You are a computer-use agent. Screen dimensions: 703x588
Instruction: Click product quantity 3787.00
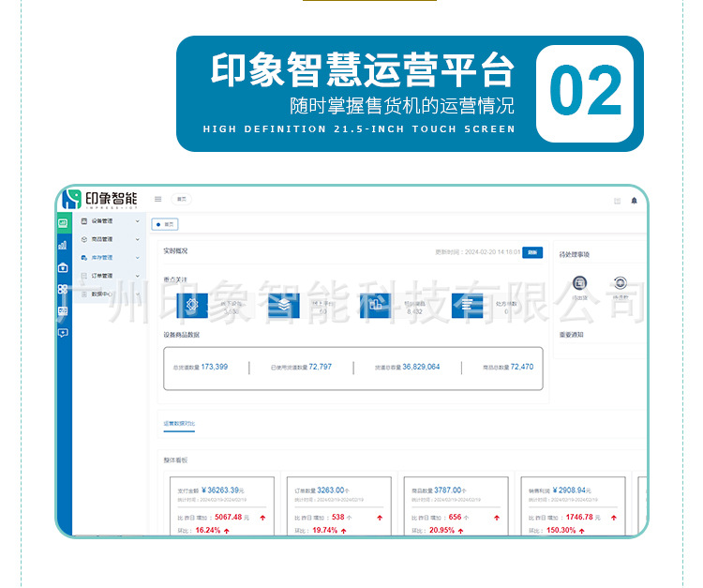point(447,490)
